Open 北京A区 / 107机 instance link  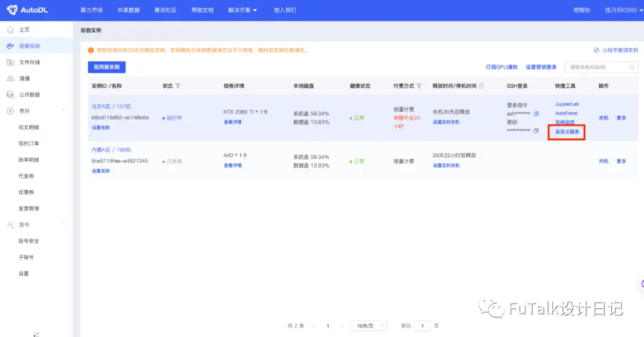[x=112, y=106]
